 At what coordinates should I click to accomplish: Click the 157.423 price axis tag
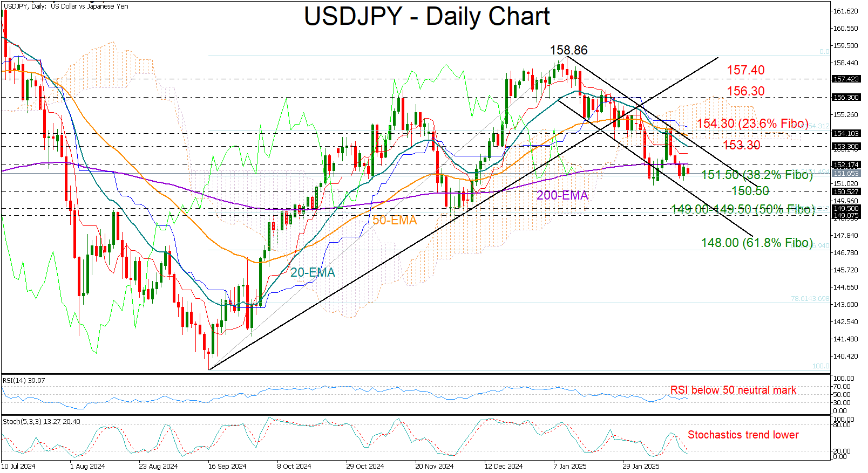tap(845, 79)
